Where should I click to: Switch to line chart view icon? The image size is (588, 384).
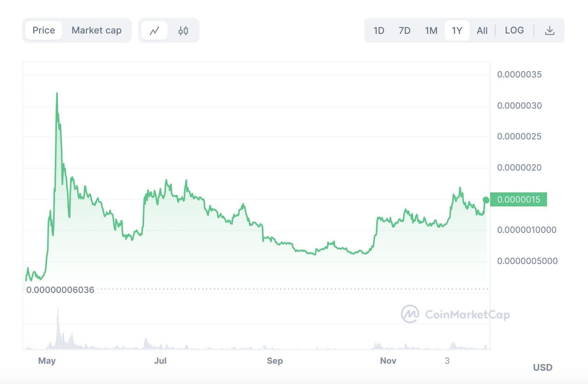(154, 31)
